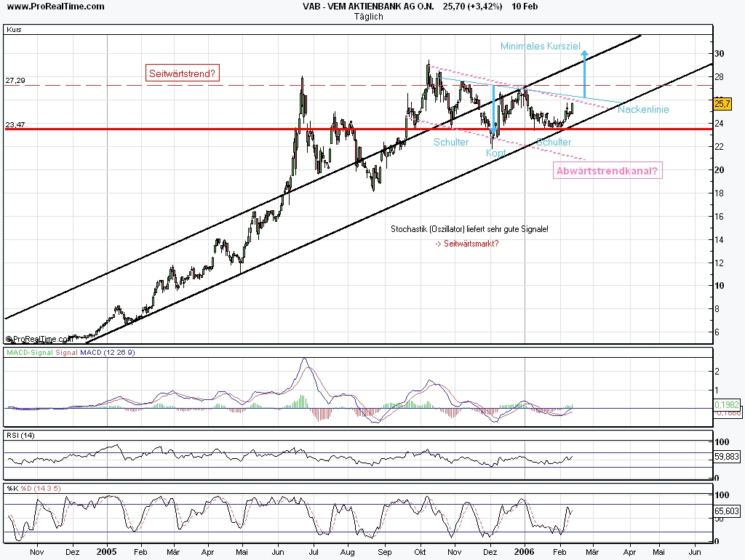Select the MACD (12 26 9) indicator title
The width and height of the screenshot is (745, 560).
(x=108, y=353)
